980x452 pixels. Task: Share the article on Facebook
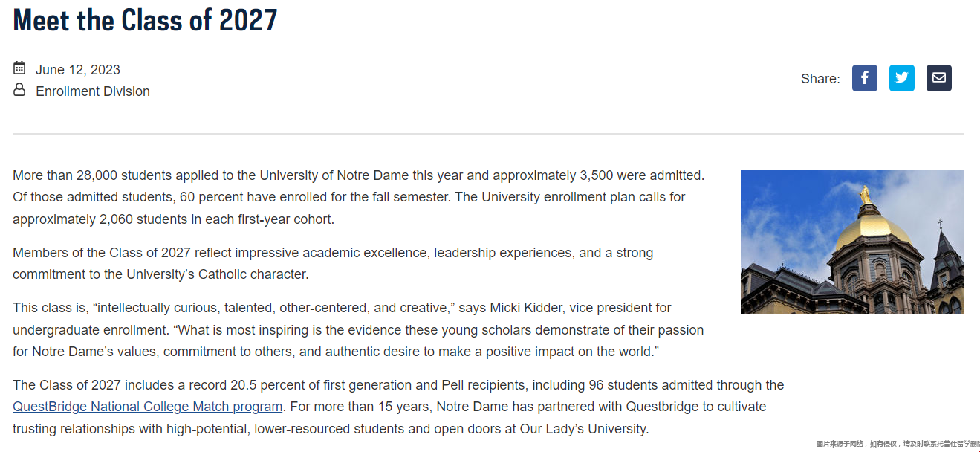click(864, 78)
